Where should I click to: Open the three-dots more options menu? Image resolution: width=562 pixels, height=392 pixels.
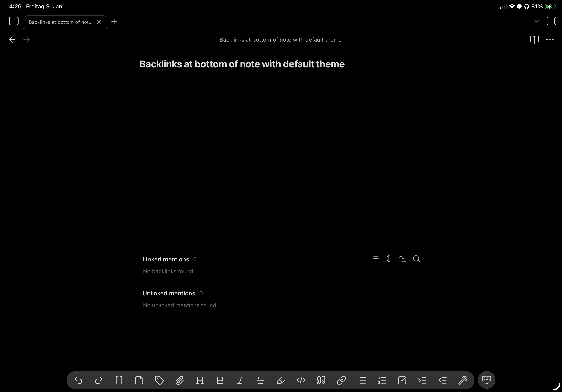(550, 39)
